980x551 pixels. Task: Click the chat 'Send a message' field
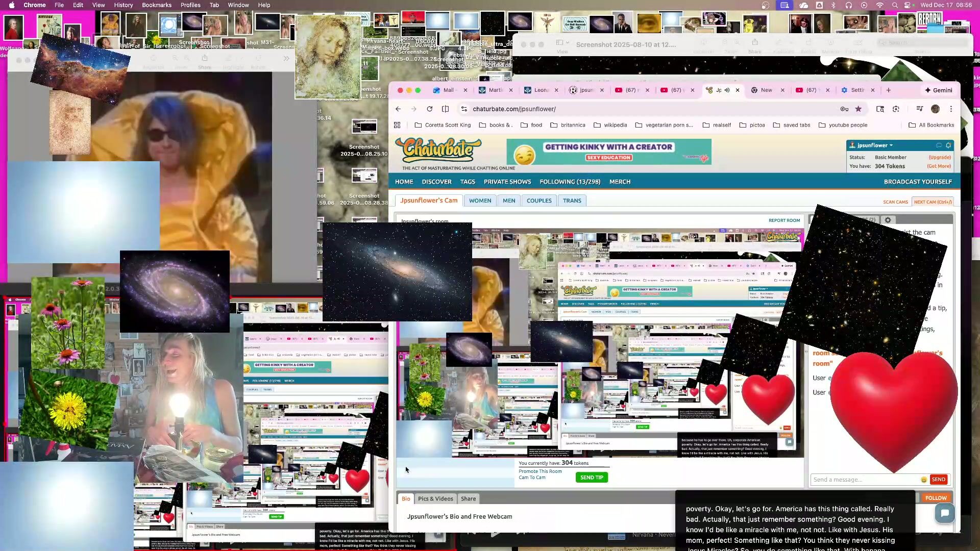pyautogui.click(x=866, y=480)
